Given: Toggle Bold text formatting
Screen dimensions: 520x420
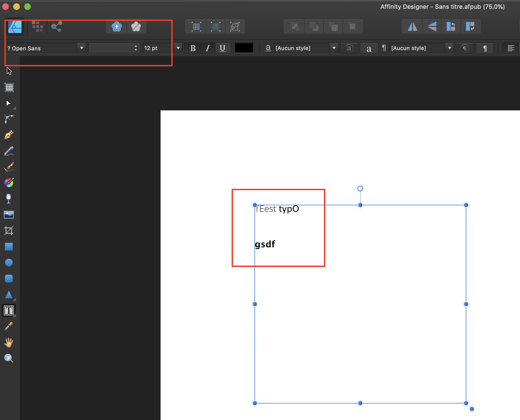Looking at the screenshot, I should (x=193, y=48).
